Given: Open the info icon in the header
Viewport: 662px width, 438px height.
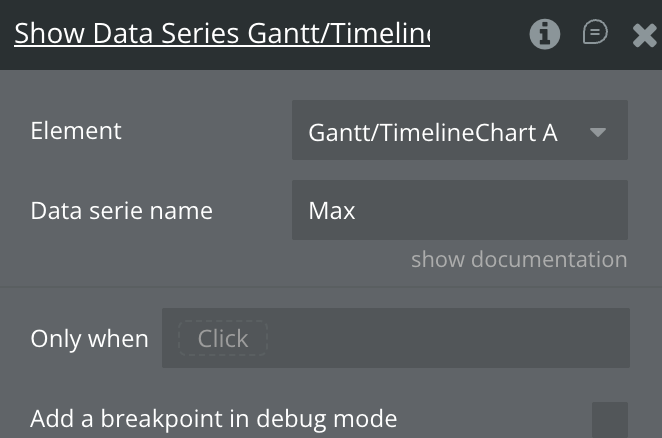Looking at the screenshot, I should 545,34.
